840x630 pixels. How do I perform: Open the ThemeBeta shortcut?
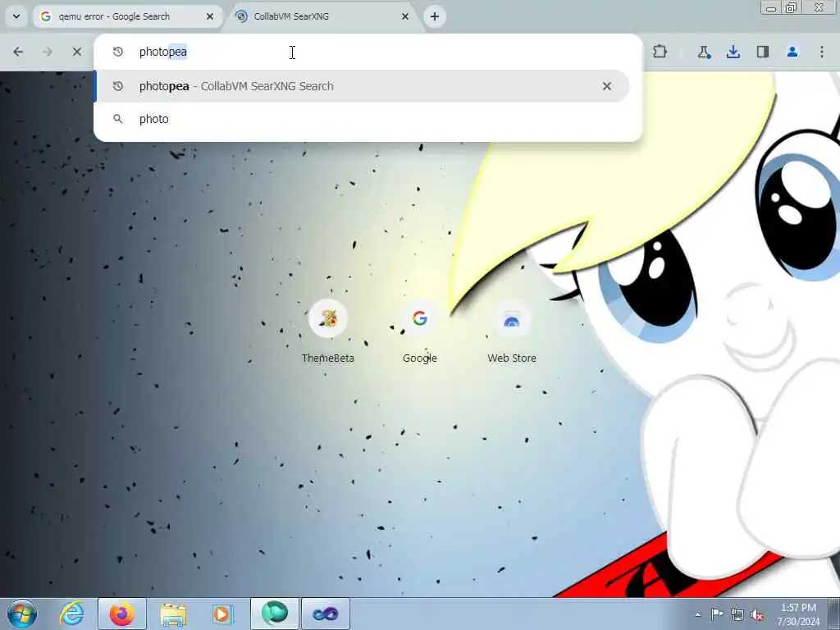(328, 332)
